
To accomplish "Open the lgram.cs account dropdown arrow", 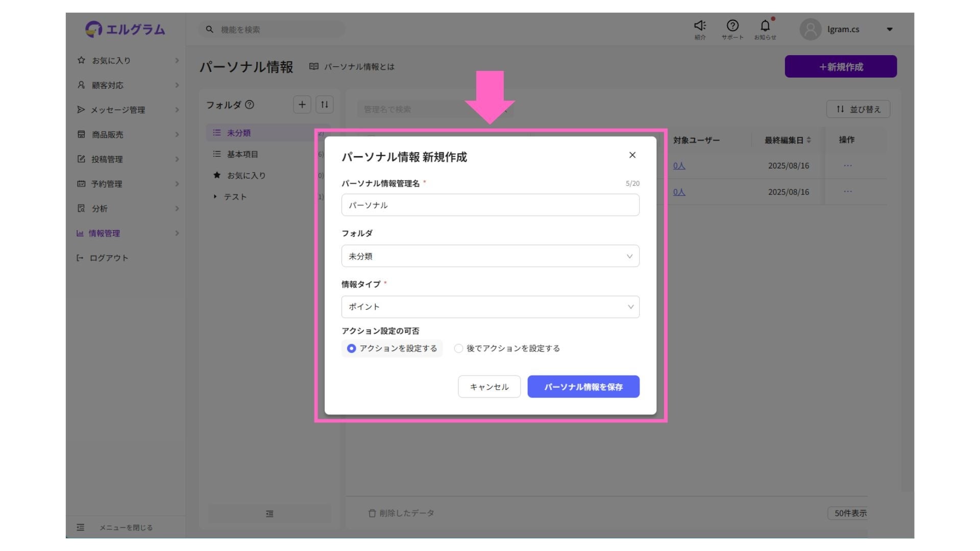I will pyautogui.click(x=890, y=29).
